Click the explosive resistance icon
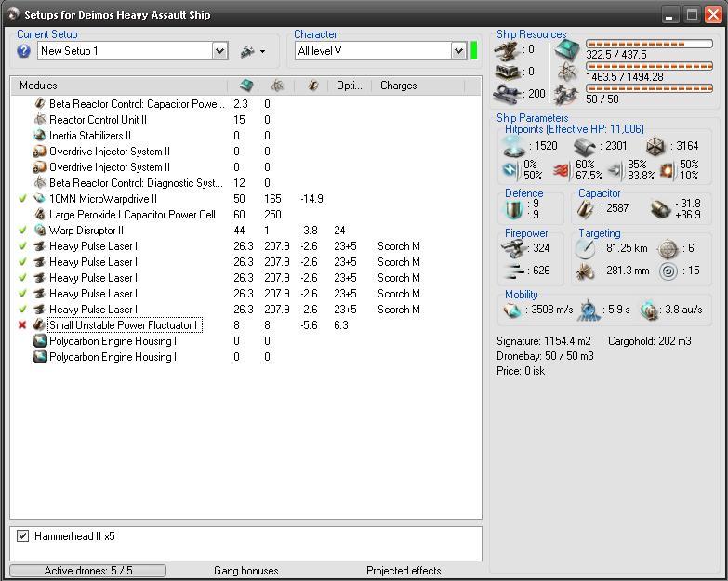 click(x=668, y=170)
